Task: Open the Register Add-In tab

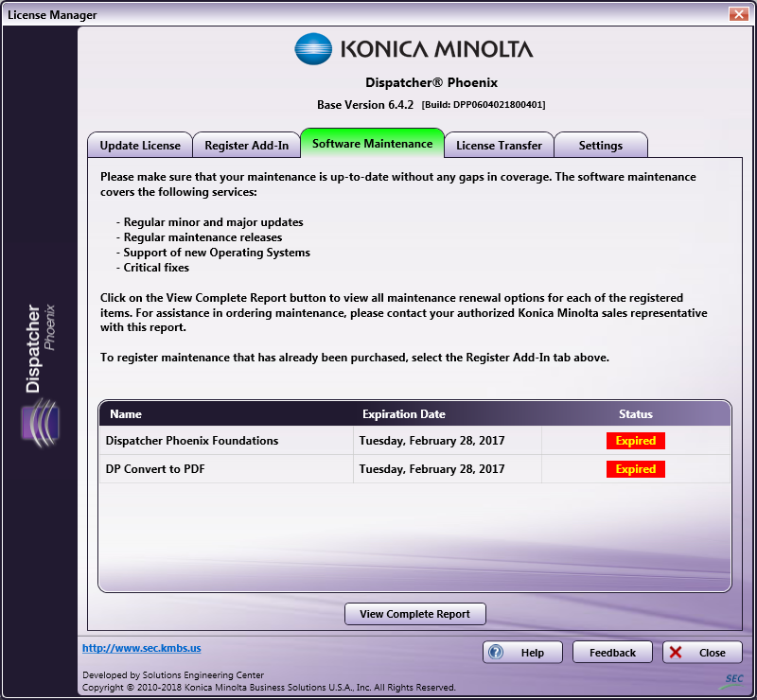Action: tap(246, 146)
